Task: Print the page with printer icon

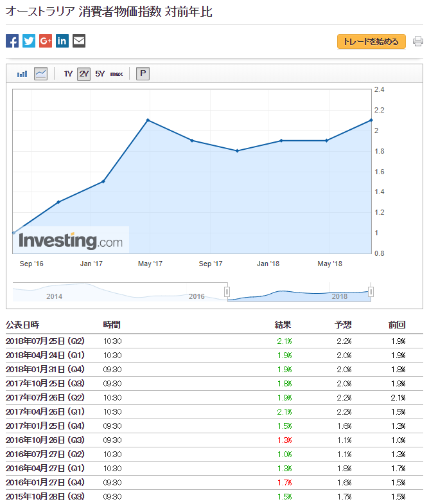Action: [x=418, y=42]
